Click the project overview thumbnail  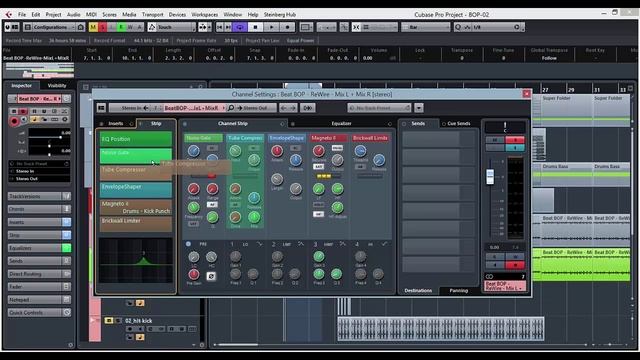click(39, 71)
